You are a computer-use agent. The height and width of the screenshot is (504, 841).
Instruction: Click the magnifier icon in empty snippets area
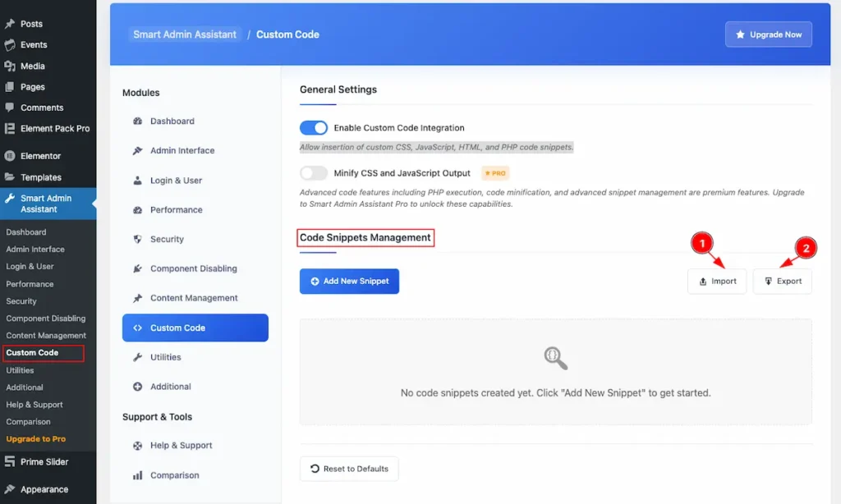556,358
